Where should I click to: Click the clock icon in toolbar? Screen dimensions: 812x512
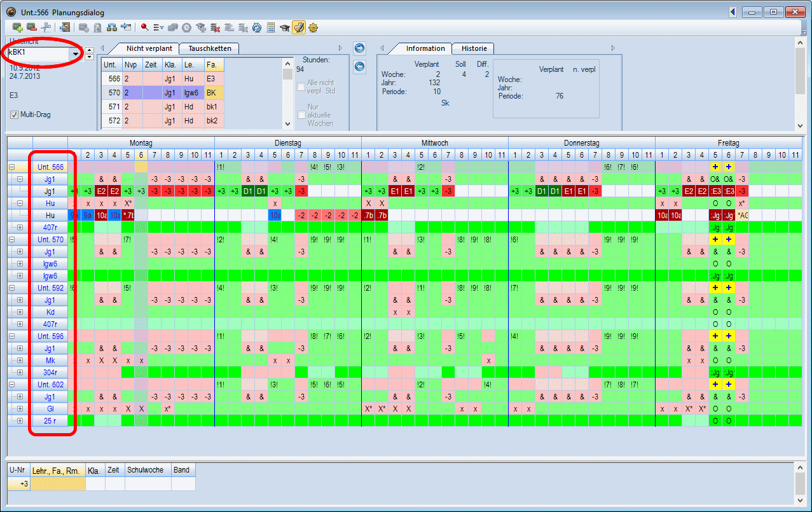point(186,27)
